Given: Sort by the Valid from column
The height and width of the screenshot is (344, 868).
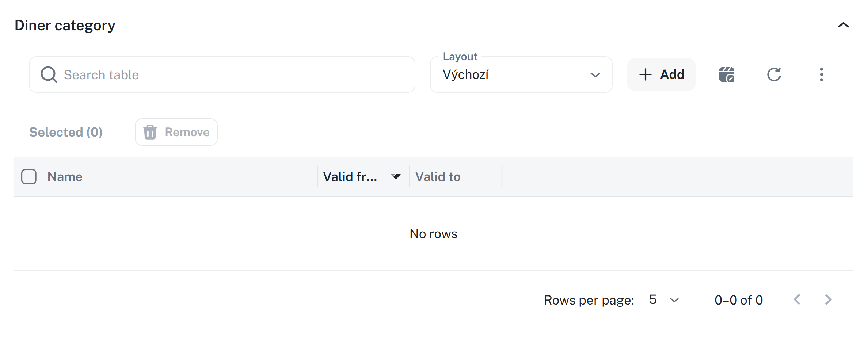Looking at the screenshot, I should click(350, 177).
